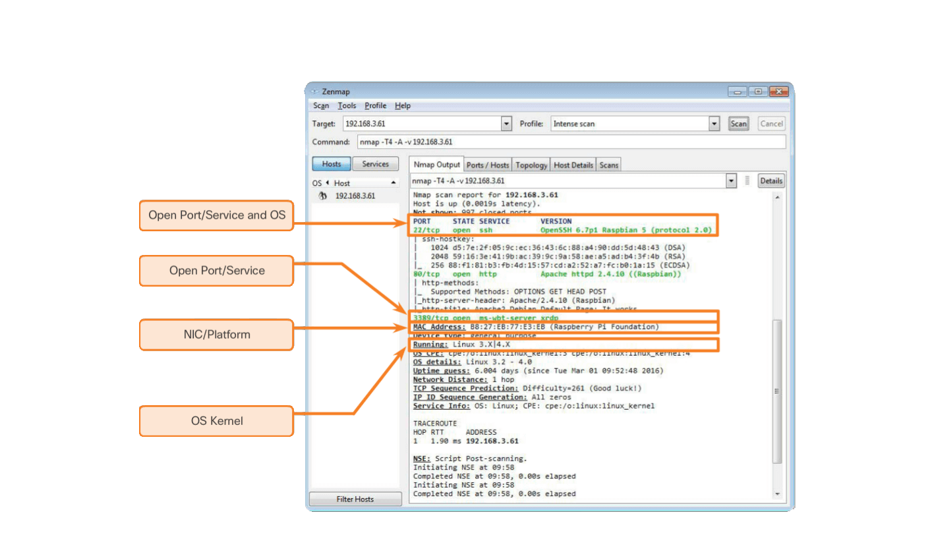Click the Cancel button
The image size is (934, 560).
pyautogui.click(x=771, y=124)
